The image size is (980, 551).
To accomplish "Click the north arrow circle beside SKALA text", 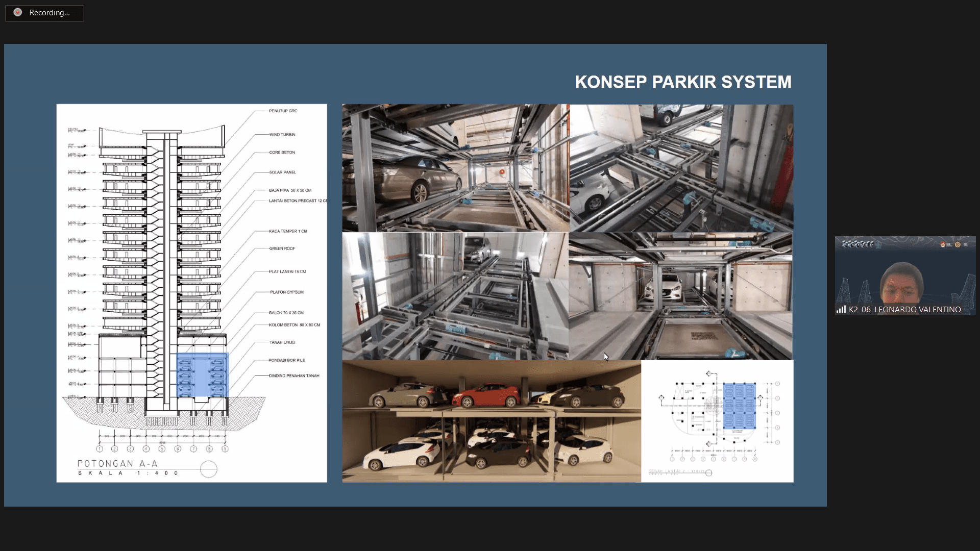I will (208, 469).
